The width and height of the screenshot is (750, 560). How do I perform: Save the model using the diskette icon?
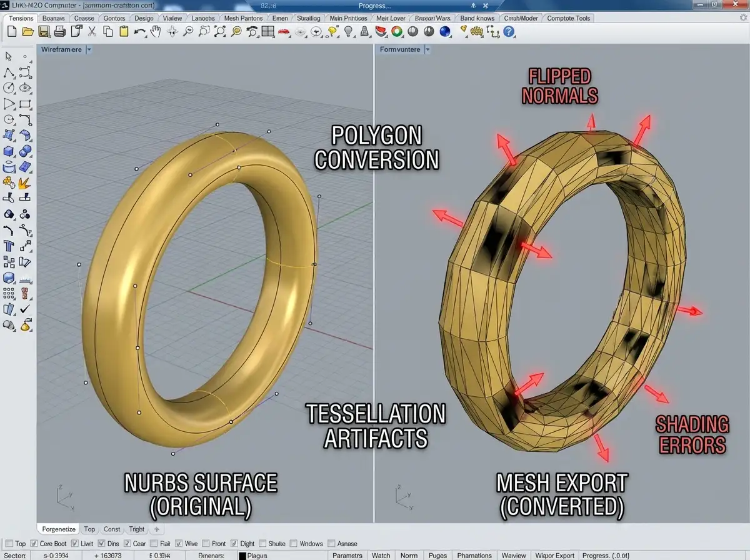pos(42,32)
